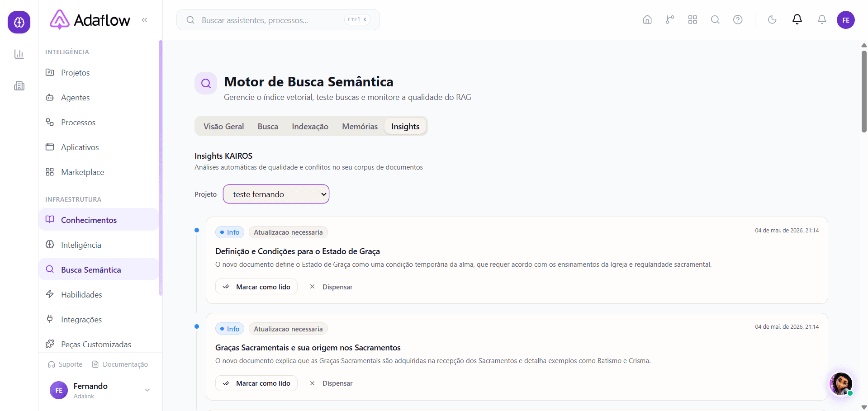The height and width of the screenshot is (411, 868).
Task: Switch to the Memórias tab
Action: click(360, 127)
